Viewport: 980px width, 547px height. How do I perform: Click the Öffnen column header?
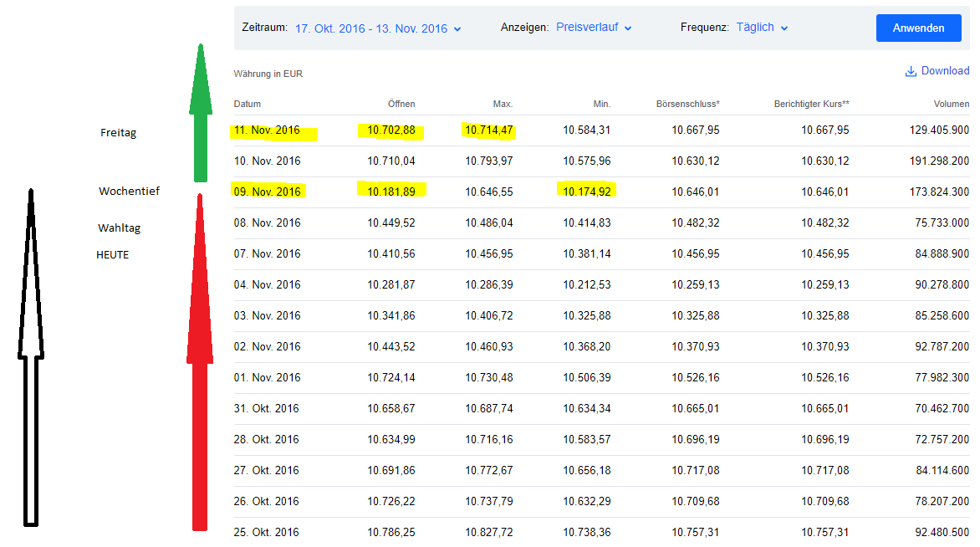coord(401,104)
